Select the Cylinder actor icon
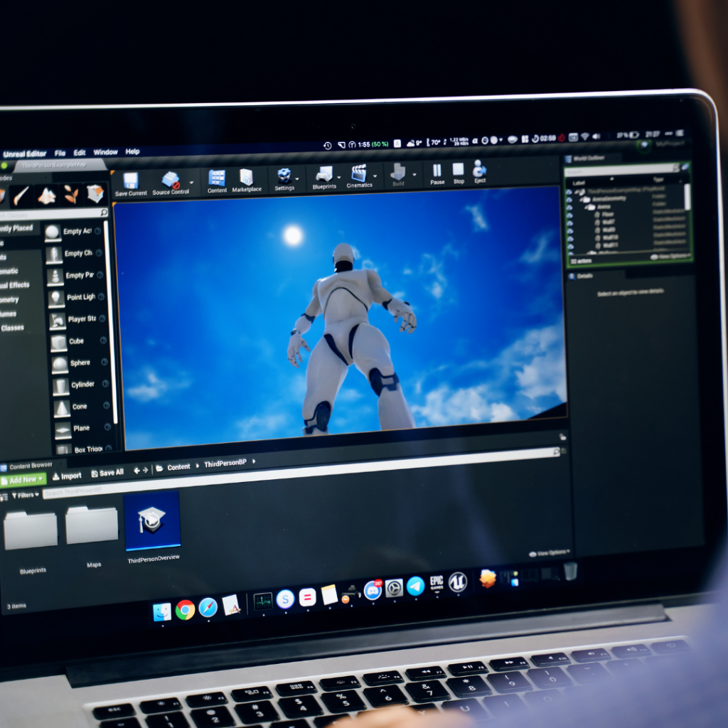Image resolution: width=728 pixels, height=728 pixels. [x=61, y=386]
